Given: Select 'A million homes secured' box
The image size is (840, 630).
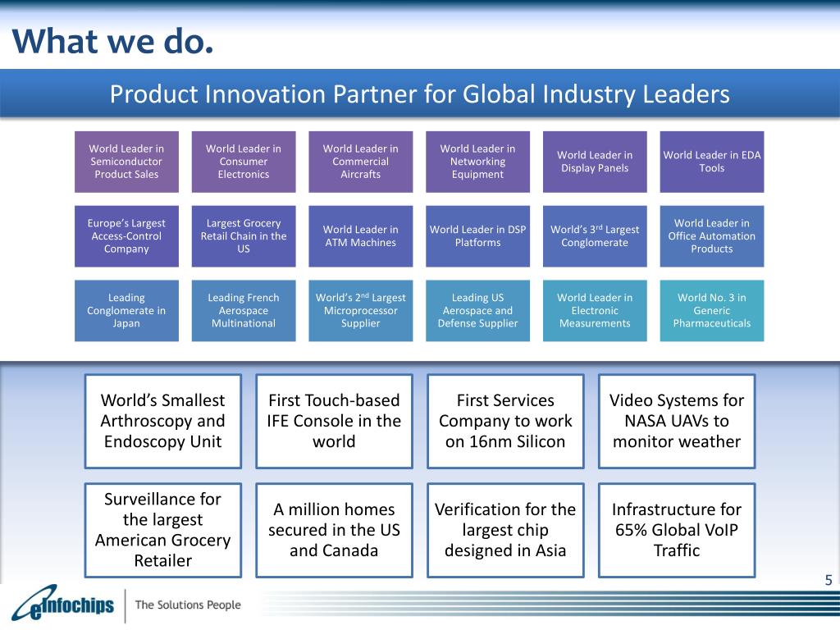Looking at the screenshot, I should pos(335,530).
